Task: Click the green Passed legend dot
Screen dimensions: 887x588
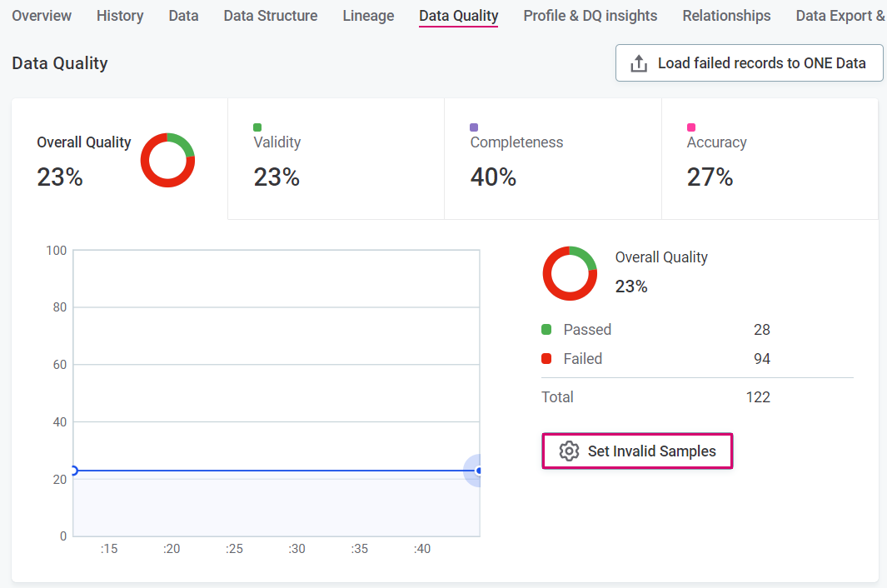Action: point(546,330)
